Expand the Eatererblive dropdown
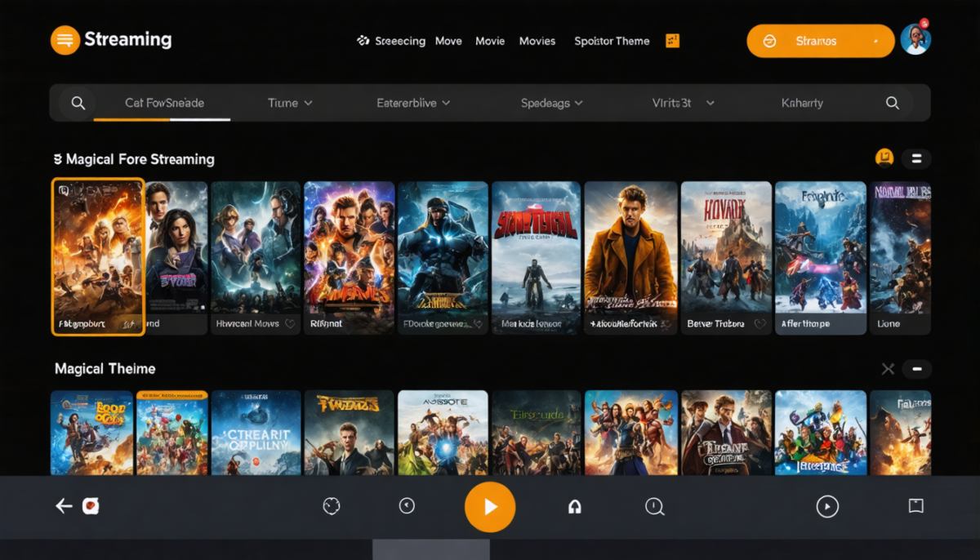 click(413, 103)
